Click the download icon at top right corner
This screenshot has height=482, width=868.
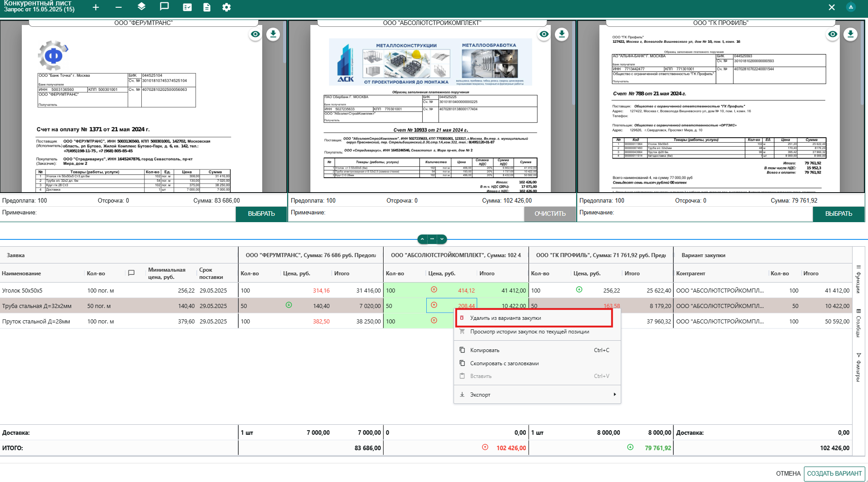[851, 7]
